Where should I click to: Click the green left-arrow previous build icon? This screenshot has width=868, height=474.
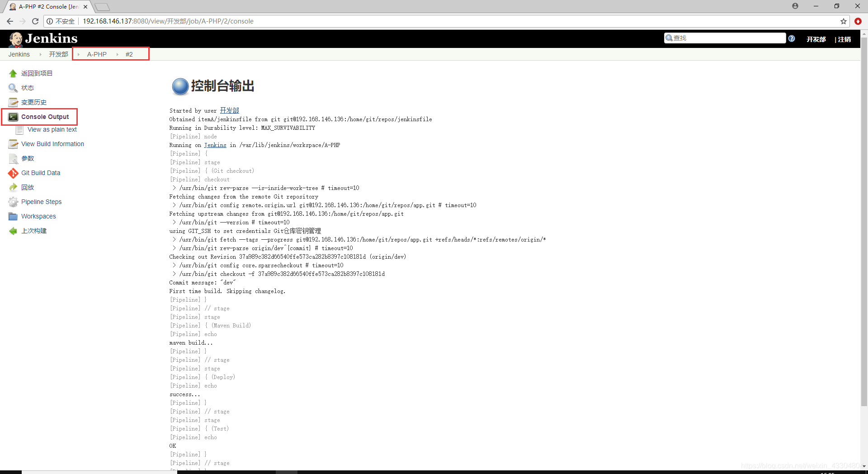pyautogui.click(x=13, y=231)
